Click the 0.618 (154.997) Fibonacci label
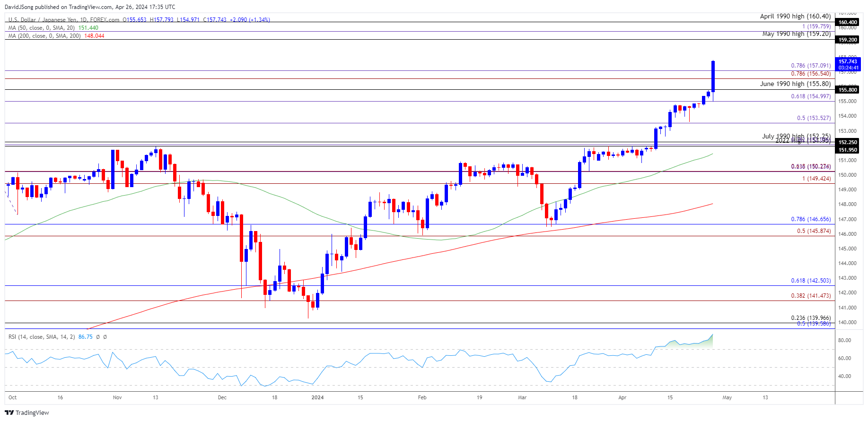 tap(811, 96)
